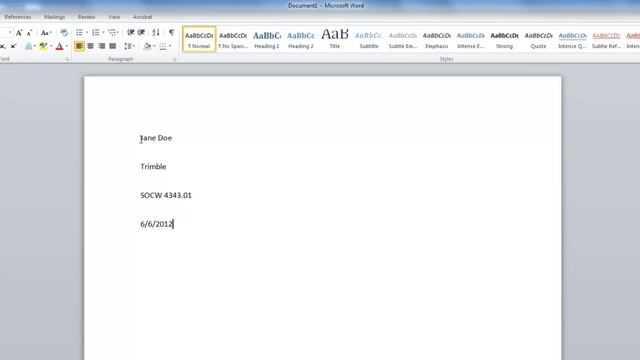This screenshot has width=640, height=360.
Task: Apply the Normal style
Action: click(x=199, y=39)
